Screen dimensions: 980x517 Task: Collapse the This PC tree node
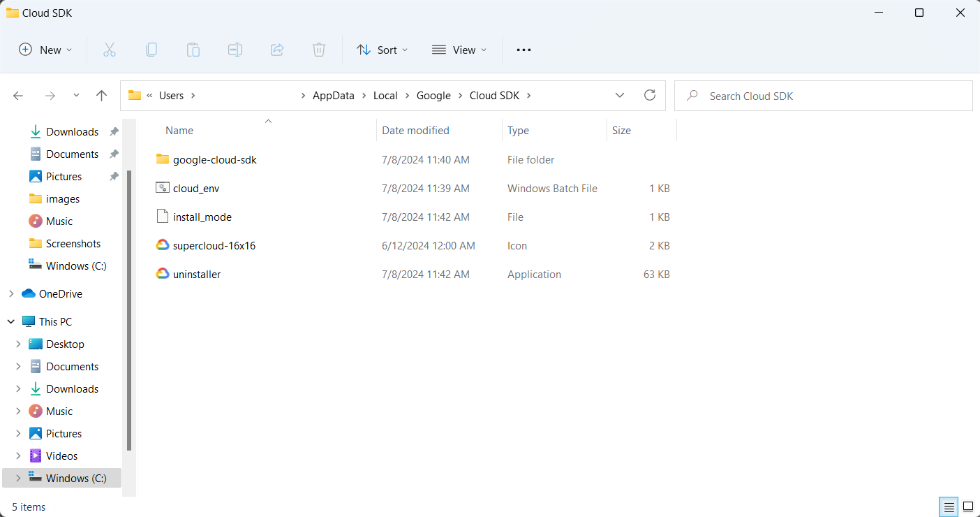(x=11, y=321)
